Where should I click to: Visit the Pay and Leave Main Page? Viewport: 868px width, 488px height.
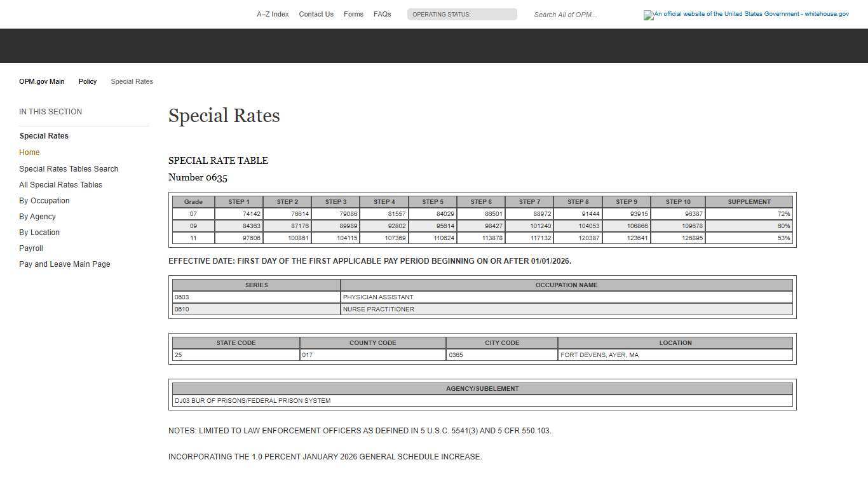tap(64, 264)
